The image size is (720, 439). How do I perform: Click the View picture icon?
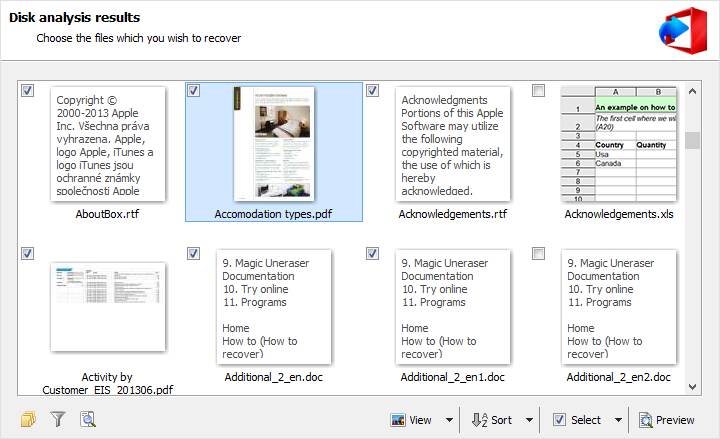point(398,420)
